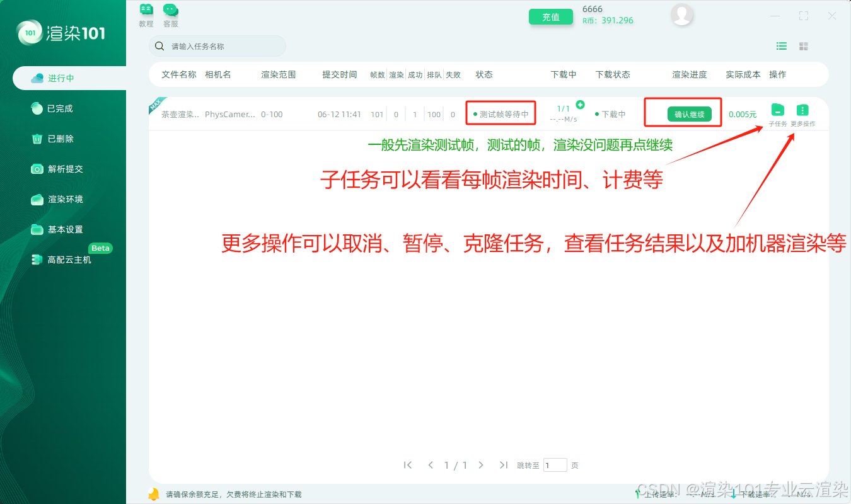Click the 实际成本 column header
This screenshot has height=504, width=851.
click(x=743, y=74)
